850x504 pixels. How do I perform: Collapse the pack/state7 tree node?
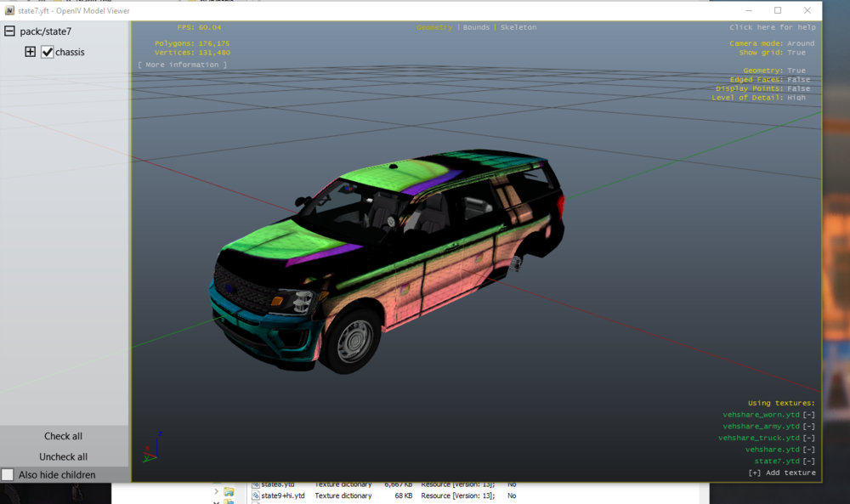tap(10, 31)
